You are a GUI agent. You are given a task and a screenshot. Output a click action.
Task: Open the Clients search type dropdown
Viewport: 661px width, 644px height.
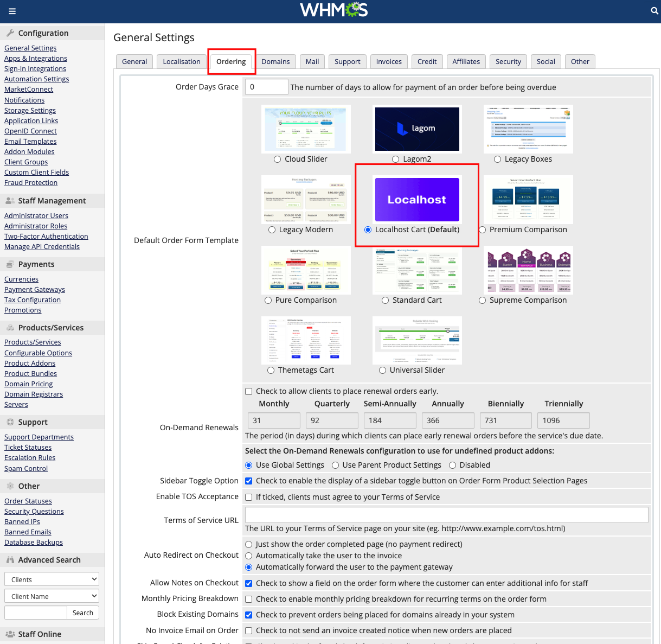tap(52, 579)
